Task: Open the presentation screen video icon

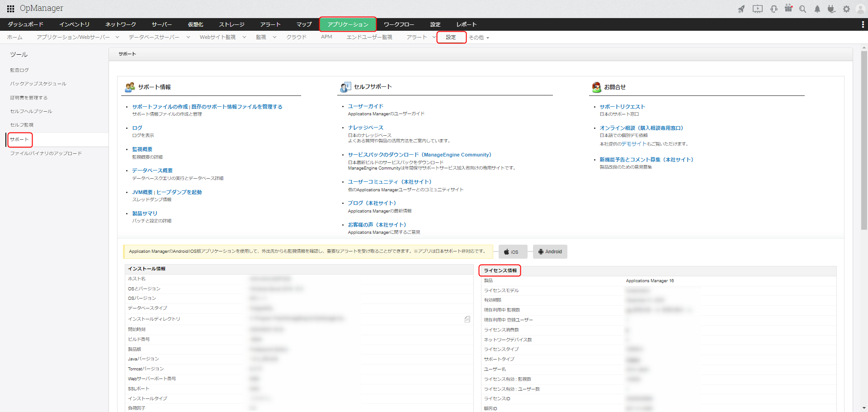Action: (758, 9)
